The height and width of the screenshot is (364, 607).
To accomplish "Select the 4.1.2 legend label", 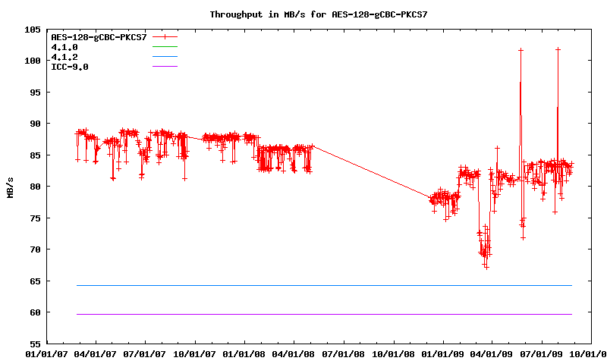I will tap(64, 57).
